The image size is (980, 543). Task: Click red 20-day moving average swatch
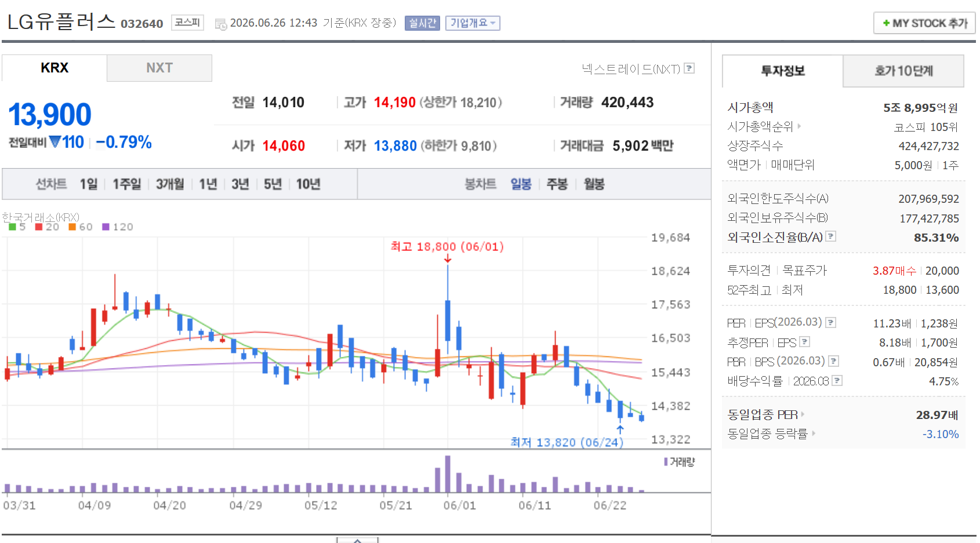39,227
